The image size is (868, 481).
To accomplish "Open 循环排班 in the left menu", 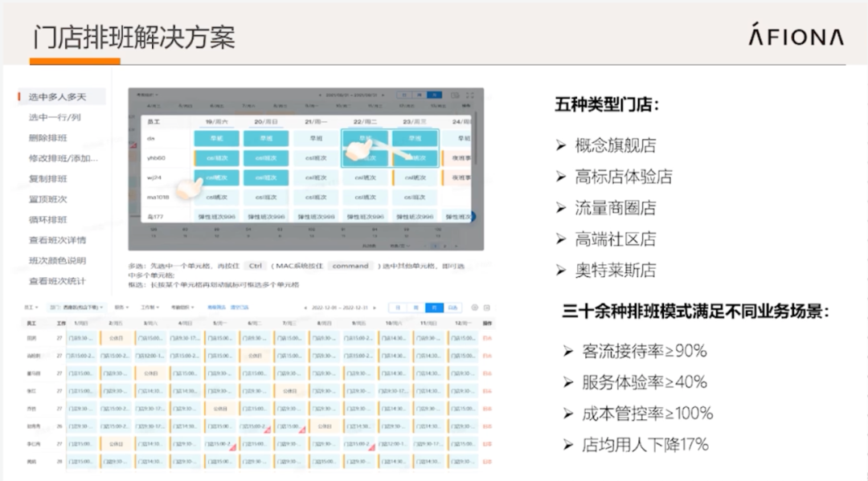I will coord(48,219).
